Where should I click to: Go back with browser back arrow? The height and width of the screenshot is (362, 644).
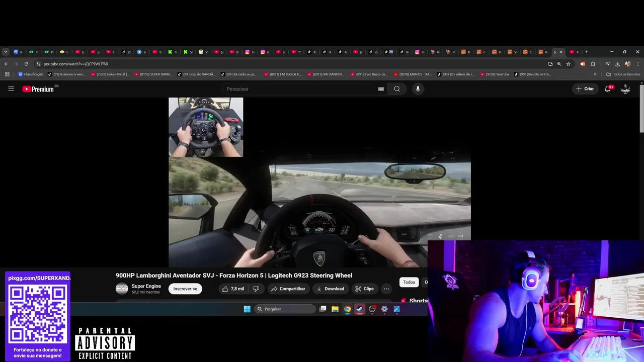click(x=6, y=64)
